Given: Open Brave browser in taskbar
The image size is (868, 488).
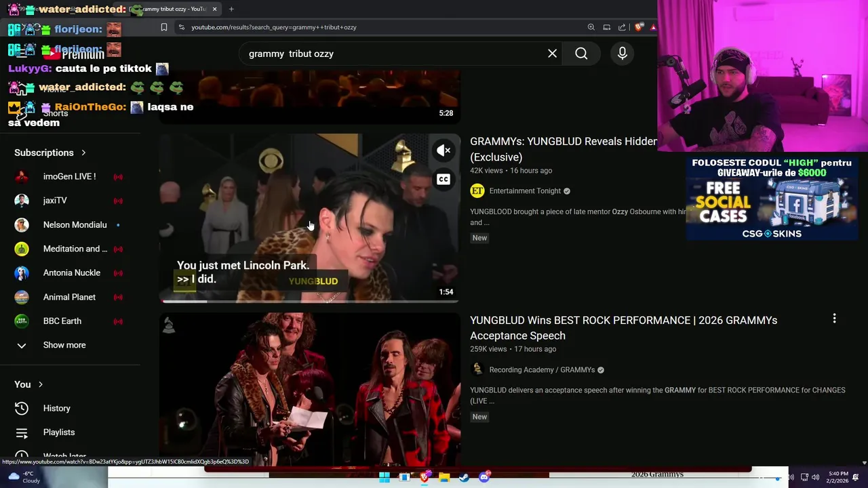Looking at the screenshot, I should tap(425, 477).
